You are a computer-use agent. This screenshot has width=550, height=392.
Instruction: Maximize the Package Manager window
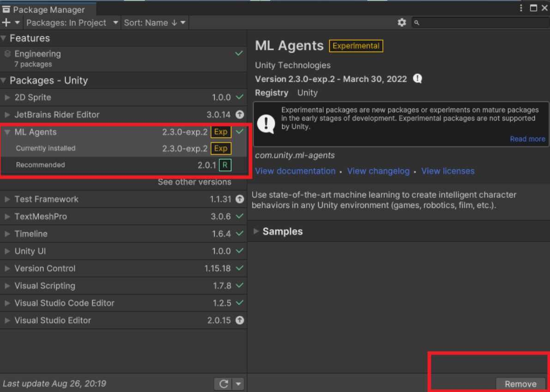[533, 8]
